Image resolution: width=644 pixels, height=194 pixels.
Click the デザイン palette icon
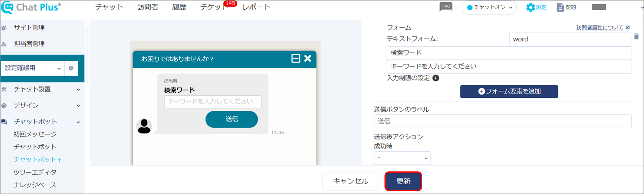4,106
